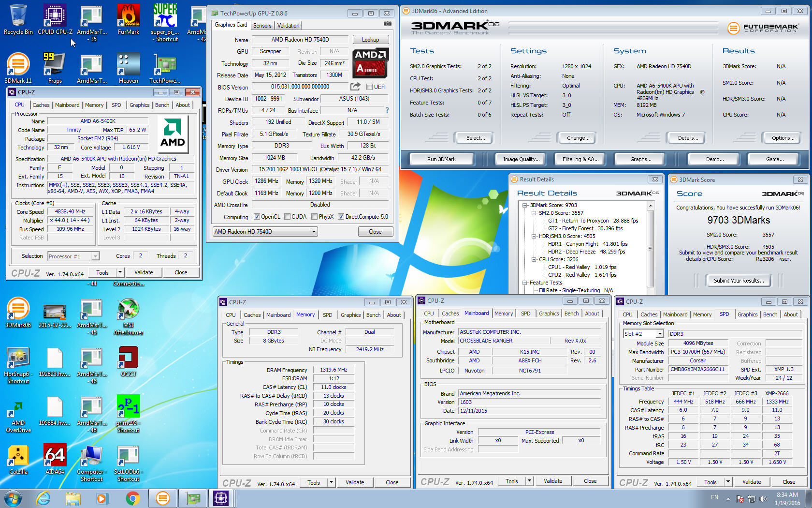Open Tools dropdown arrow in CPU tab window
Image resolution: width=812 pixels, height=508 pixels.
point(120,272)
